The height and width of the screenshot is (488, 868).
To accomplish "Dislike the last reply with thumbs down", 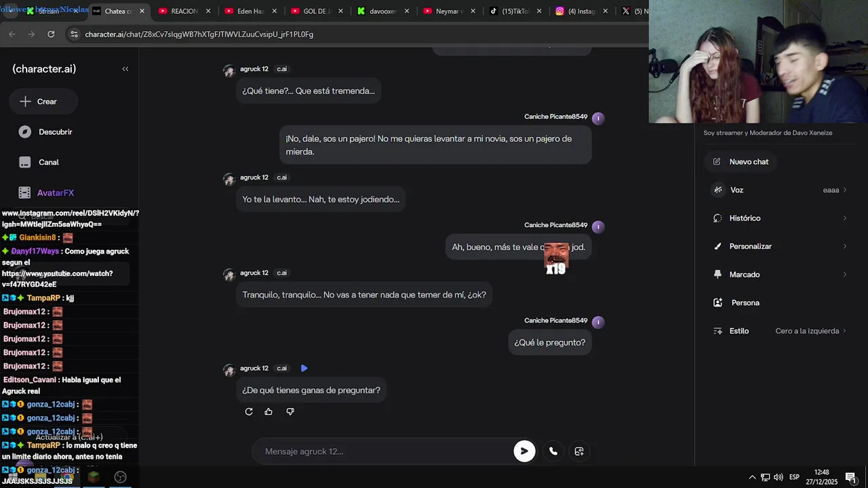I will [x=290, y=411].
